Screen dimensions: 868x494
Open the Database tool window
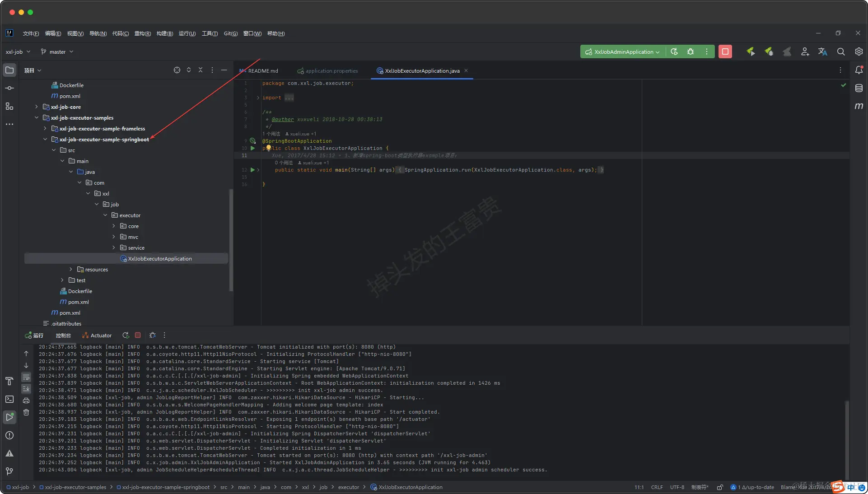click(859, 88)
